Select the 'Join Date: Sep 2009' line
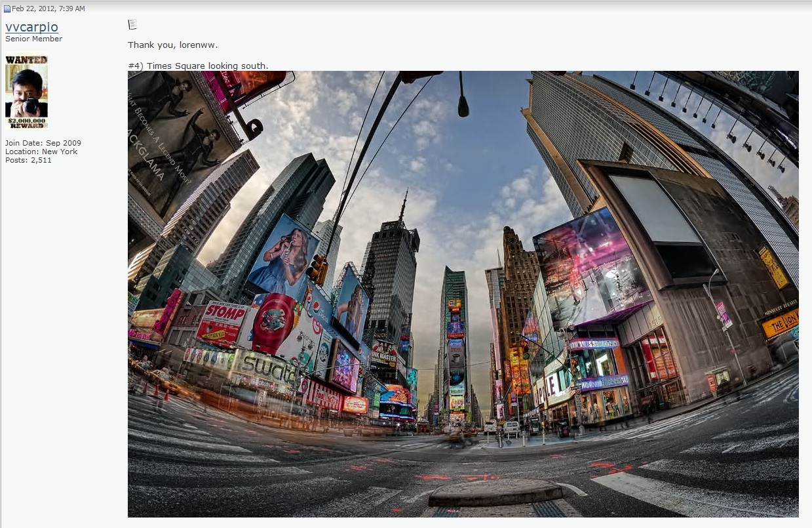 coord(43,143)
